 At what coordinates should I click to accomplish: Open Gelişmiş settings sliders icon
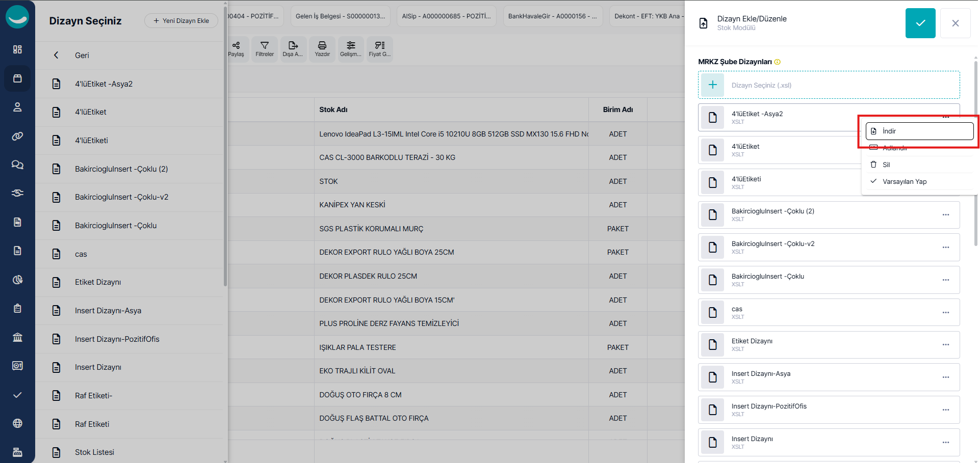coord(351,49)
